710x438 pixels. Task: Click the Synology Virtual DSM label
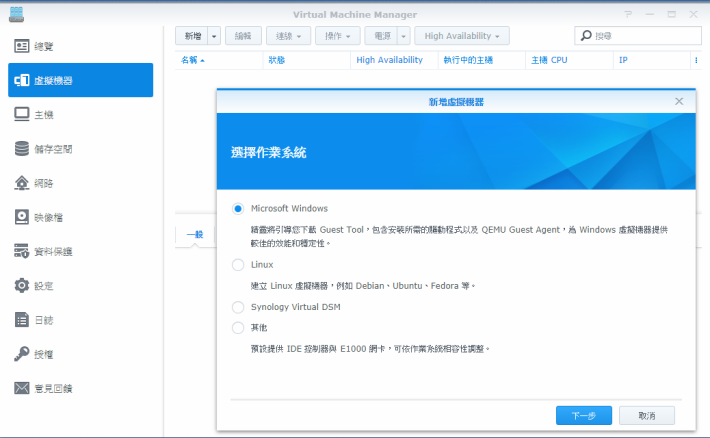click(296, 307)
